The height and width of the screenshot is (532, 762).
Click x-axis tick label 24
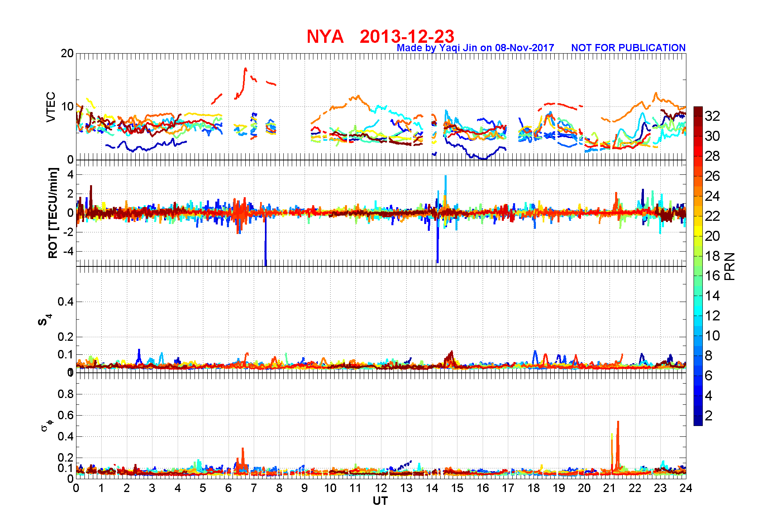[686, 488]
